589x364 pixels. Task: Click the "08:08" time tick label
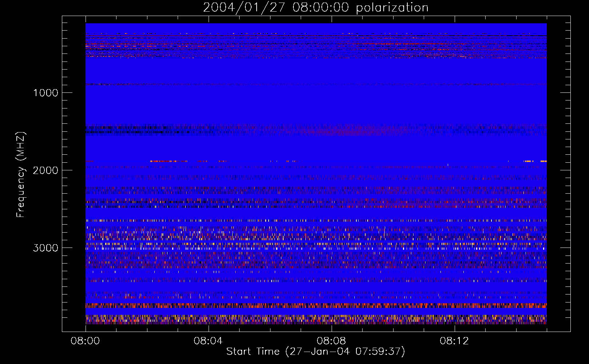click(331, 341)
